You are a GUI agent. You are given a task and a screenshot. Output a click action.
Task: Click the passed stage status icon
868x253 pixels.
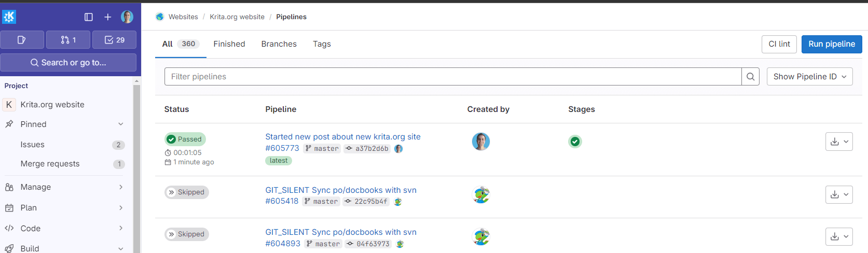point(575,142)
